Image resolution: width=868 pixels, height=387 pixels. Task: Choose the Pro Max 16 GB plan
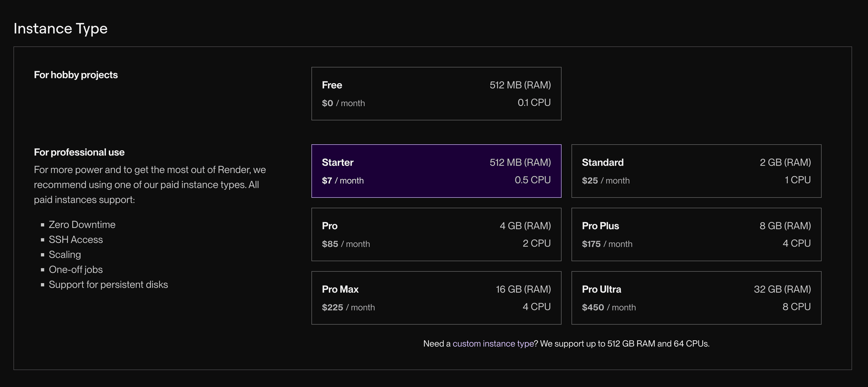click(436, 298)
